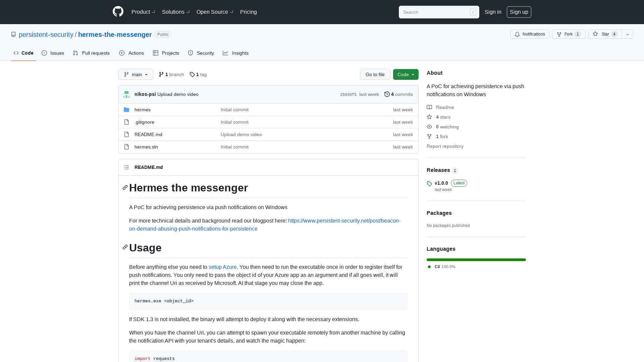Image resolution: width=644 pixels, height=362 pixels.
Task: Open the 1 branch link
Action: coord(171,74)
